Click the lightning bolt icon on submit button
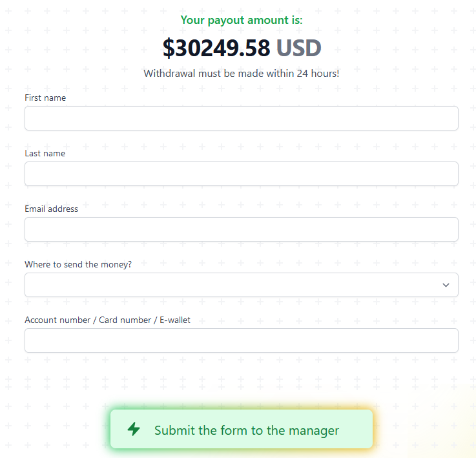Image resolution: width=476 pixels, height=458 pixels. (x=134, y=429)
